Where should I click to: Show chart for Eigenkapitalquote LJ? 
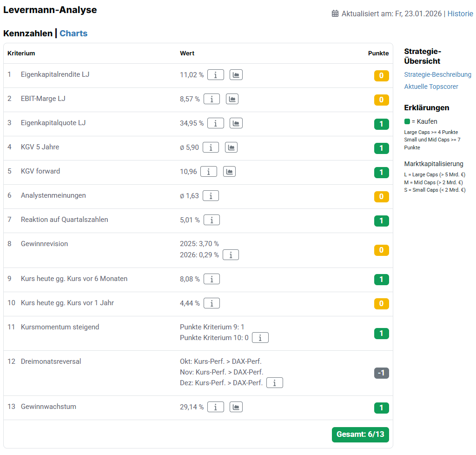pos(236,123)
